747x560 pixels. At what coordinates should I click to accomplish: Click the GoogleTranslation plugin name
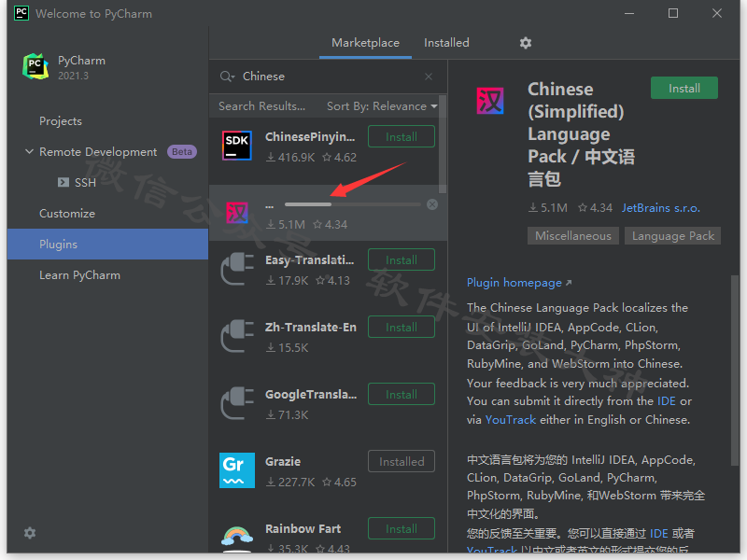(x=311, y=394)
